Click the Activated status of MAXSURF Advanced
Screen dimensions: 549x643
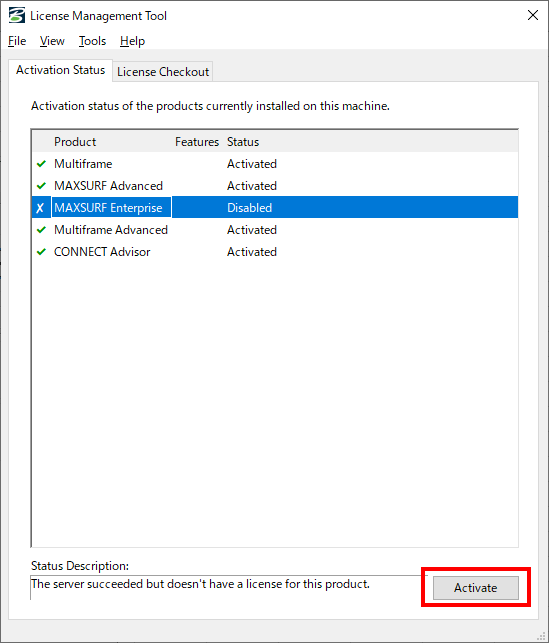[252, 186]
